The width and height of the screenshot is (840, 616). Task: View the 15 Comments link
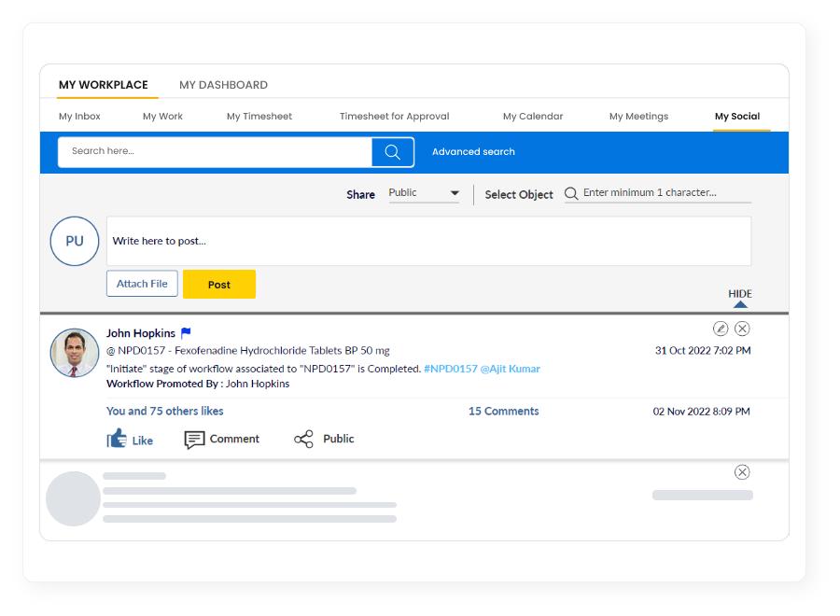click(503, 412)
